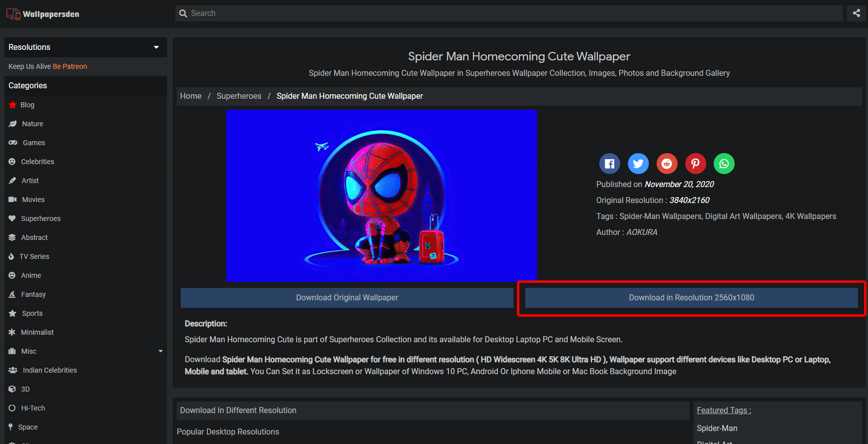
Task: Open the Fantasy category
Action: [33, 294]
